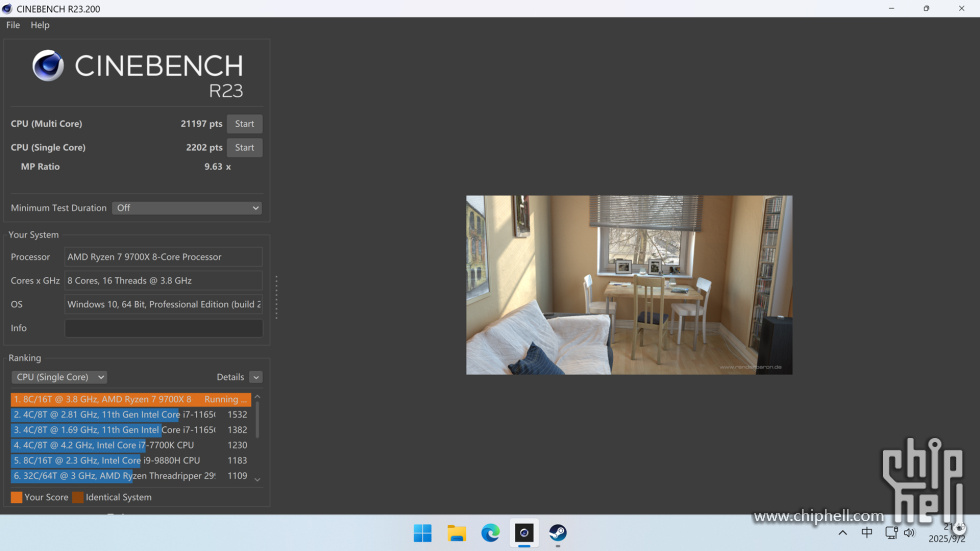Select the AMD Ryzen 7 9700X ranking entry

click(131, 399)
